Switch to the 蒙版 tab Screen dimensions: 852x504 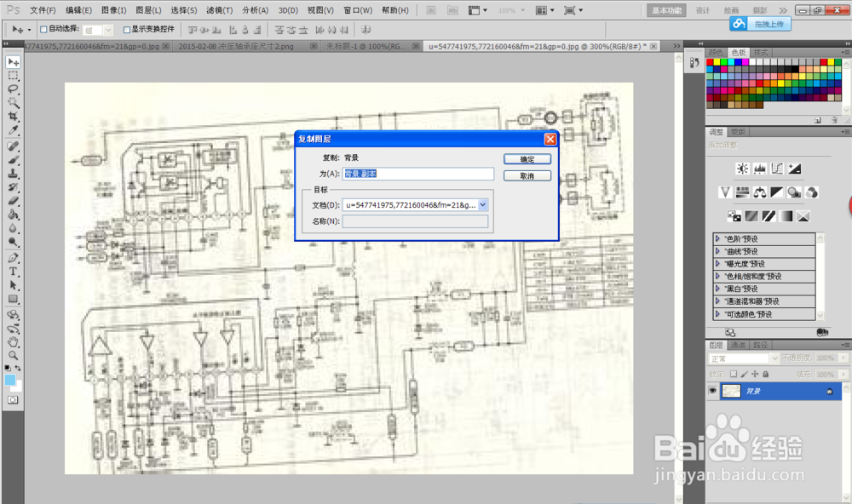[738, 132]
